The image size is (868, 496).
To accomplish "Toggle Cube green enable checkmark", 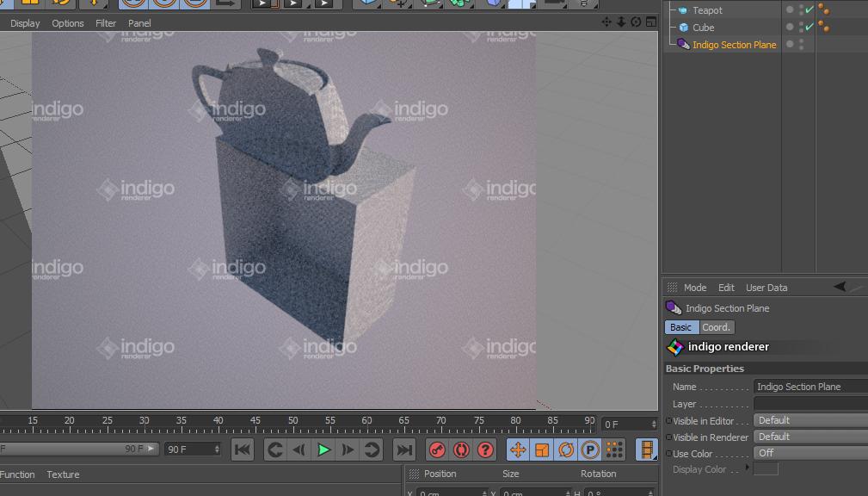I will click(x=810, y=27).
